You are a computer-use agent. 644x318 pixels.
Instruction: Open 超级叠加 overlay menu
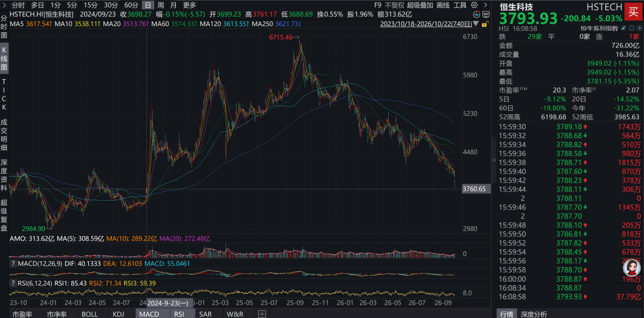(x=420, y=5)
